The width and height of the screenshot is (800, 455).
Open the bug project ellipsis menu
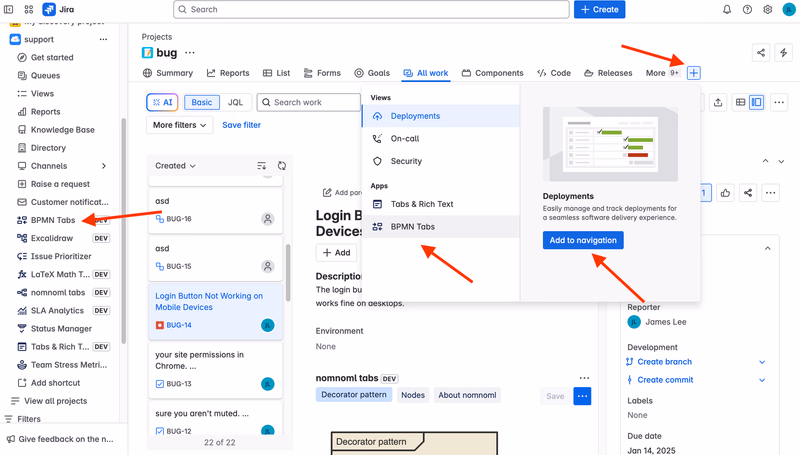190,53
